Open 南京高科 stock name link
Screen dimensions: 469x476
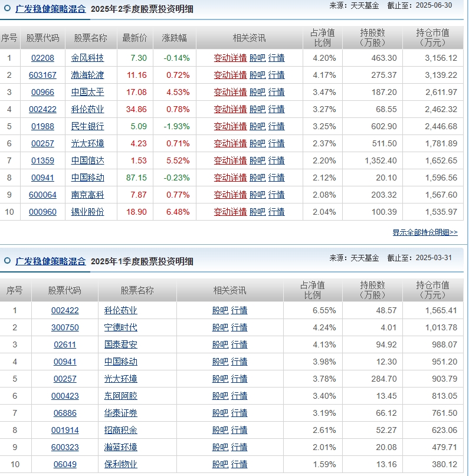pyautogui.click(x=87, y=195)
